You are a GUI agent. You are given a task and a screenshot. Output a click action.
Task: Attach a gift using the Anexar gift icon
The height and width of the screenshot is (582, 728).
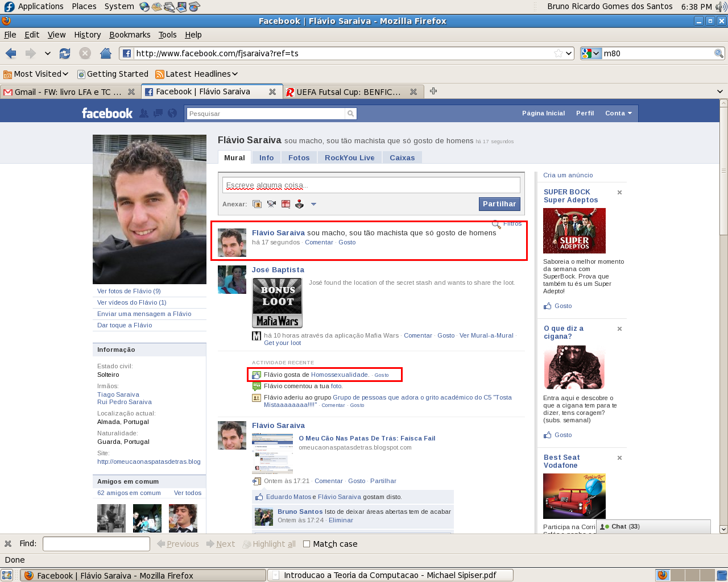[286, 204]
